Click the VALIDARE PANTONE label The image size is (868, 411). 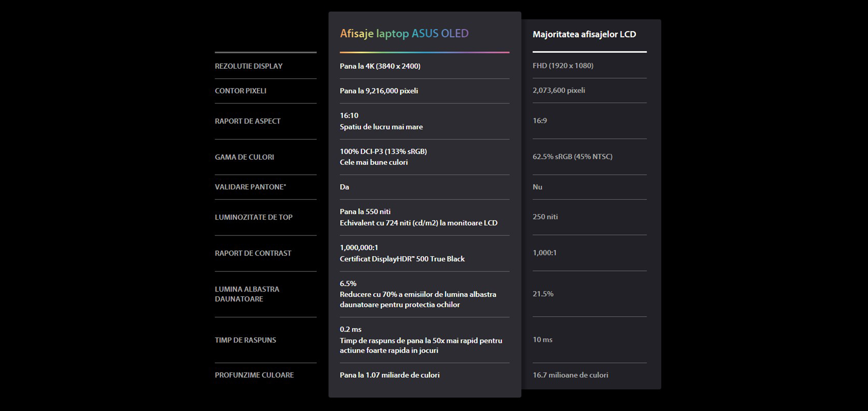coord(250,187)
